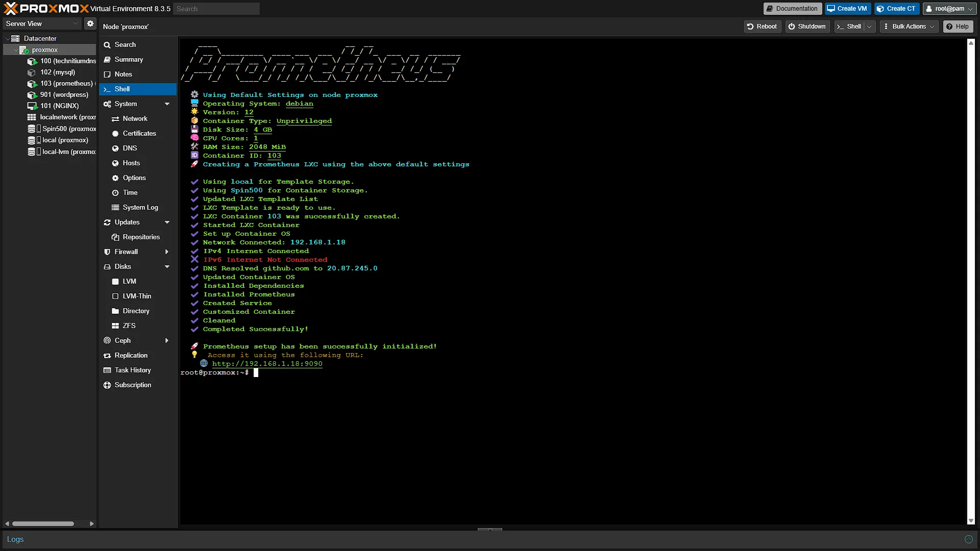Open DNS configuration
The image size is (980, 551).
[138, 148]
